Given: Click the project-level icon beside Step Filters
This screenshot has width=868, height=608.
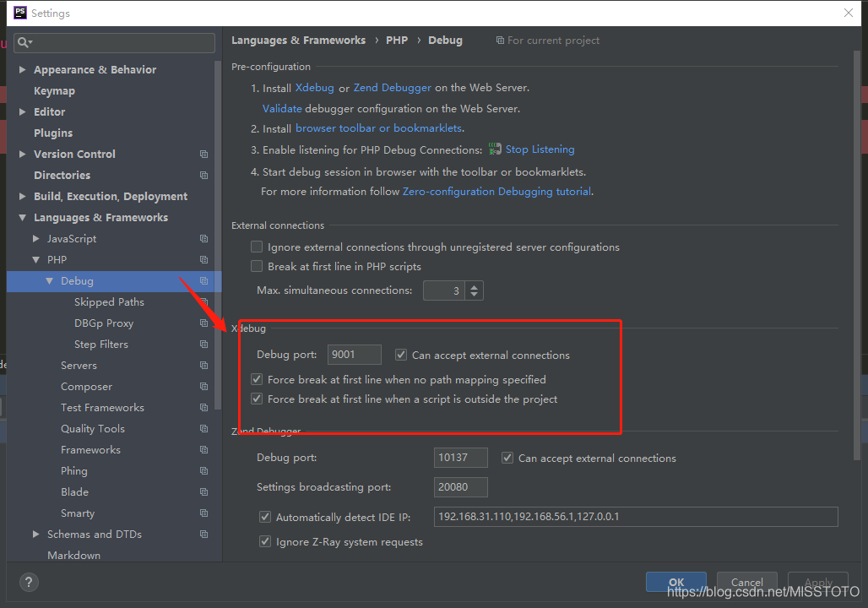Looking at the screenshot, I should click(203, 344).
